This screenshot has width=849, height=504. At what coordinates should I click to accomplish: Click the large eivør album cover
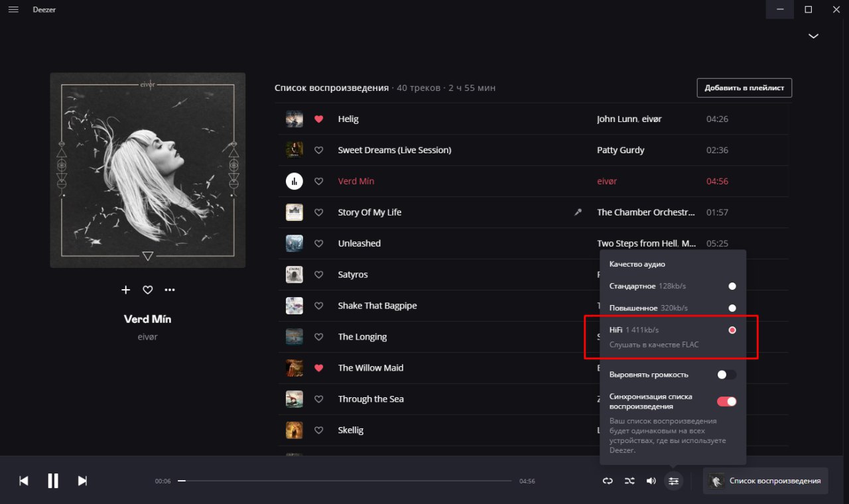(x=148, y=170)
